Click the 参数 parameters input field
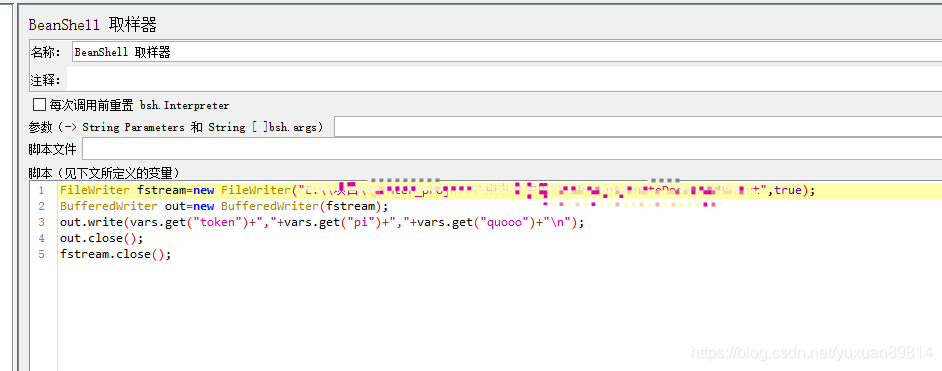942x371 pixels. pos(638,127)
